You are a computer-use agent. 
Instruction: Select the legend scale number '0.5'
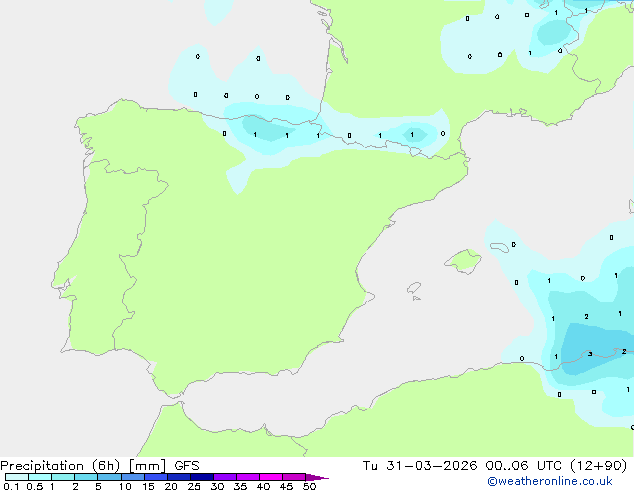pyautogui.click(x=35, y=486)
